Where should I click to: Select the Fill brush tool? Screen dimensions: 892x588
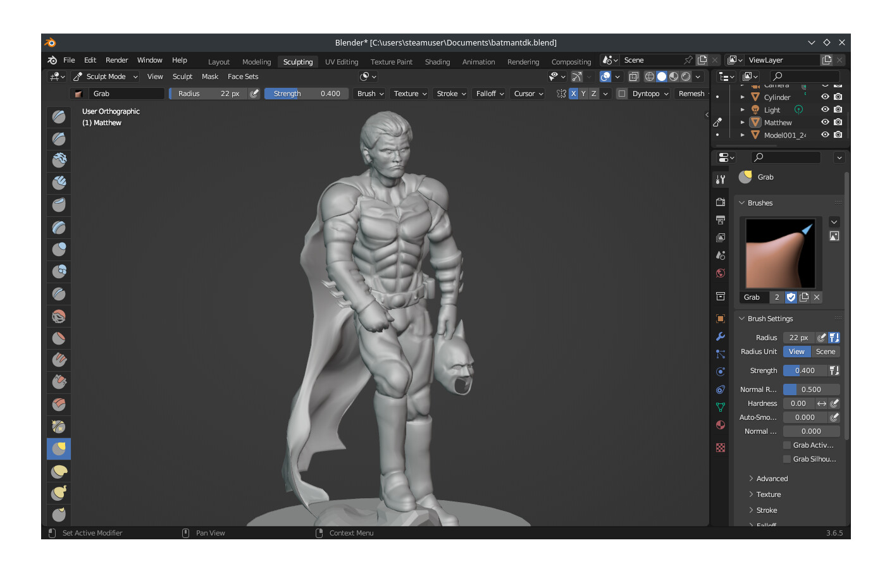(59, 360)
